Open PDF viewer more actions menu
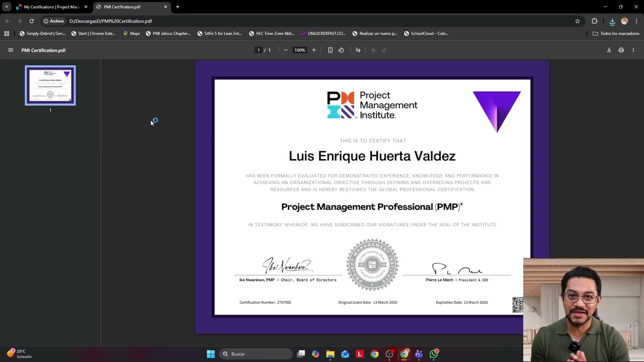Screen dimensions: 644x362 pos(633,50)
